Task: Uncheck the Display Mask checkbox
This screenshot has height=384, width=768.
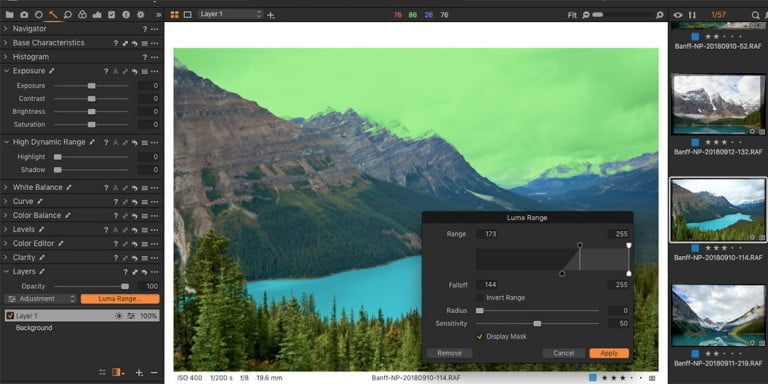Action: [480, 337]
